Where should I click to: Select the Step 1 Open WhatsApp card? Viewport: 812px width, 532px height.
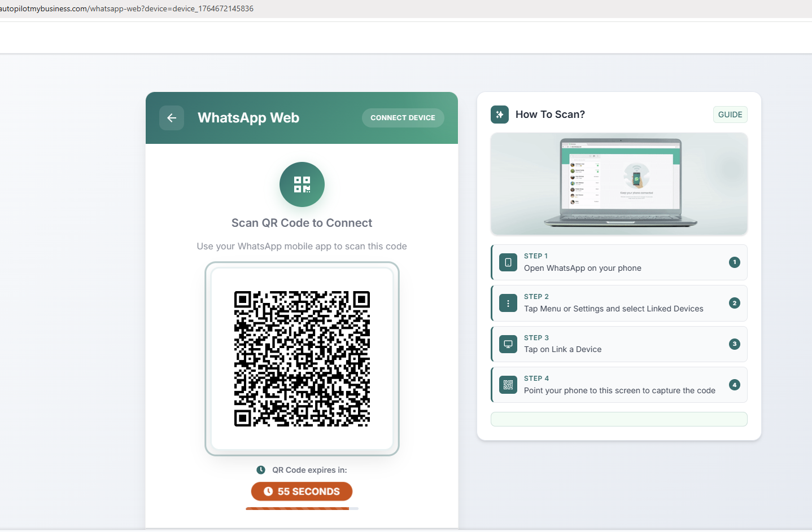point(619,262)
